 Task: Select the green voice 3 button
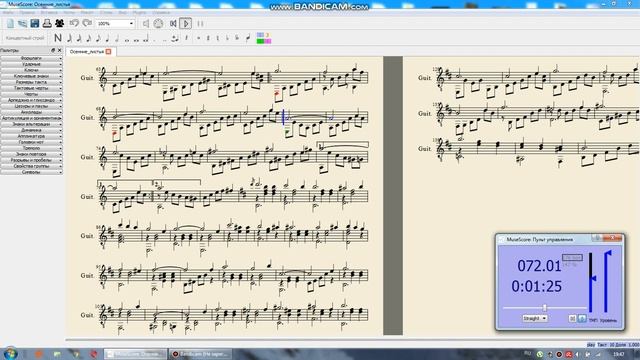pos(260,41)
